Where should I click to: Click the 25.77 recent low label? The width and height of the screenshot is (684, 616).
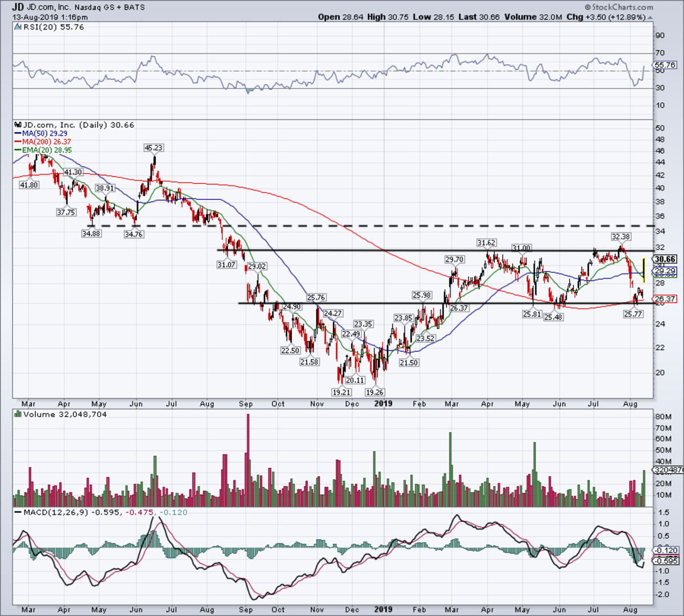pyautogui.click(x=633, y=314)
